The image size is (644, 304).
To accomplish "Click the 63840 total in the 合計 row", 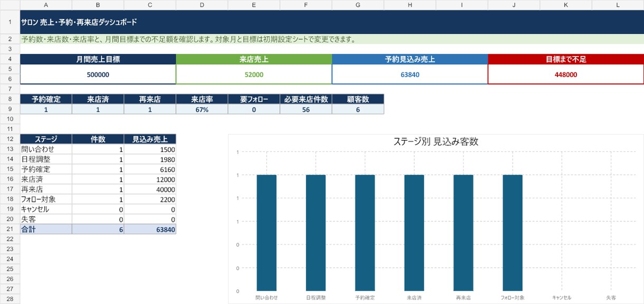I will click(150, 230).
